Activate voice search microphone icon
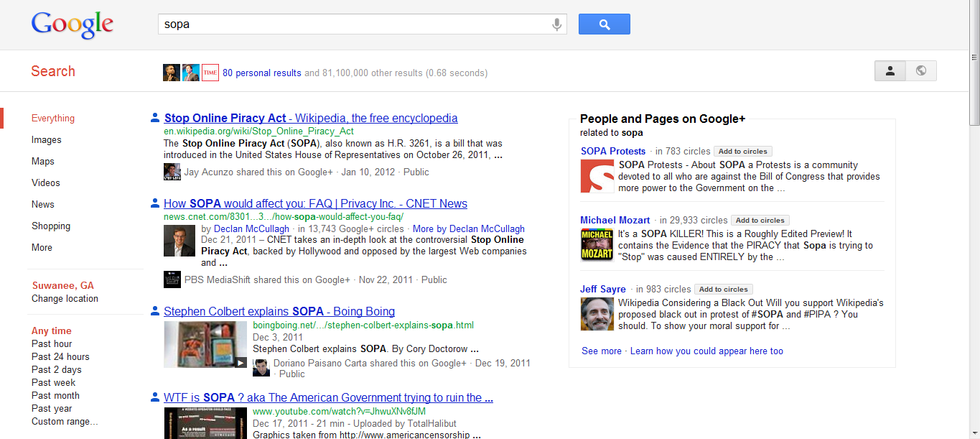The image size is (980, 439). click(556, 24)
